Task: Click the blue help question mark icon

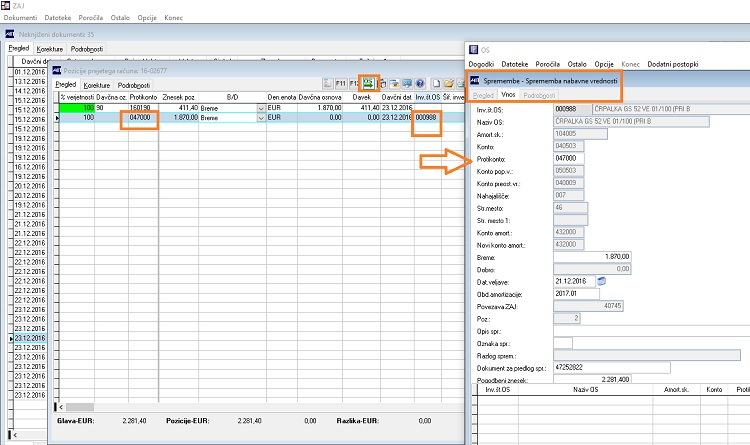Action: coord(421,83)
